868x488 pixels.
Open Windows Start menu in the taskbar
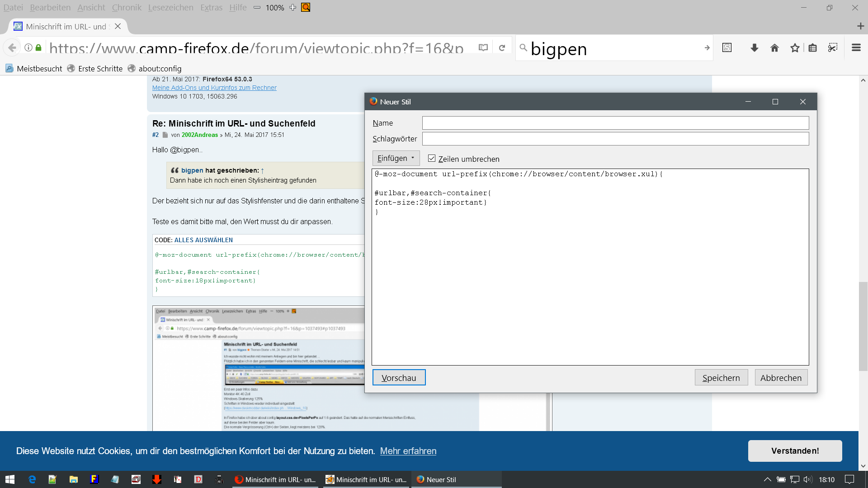(x=10, y=479)
